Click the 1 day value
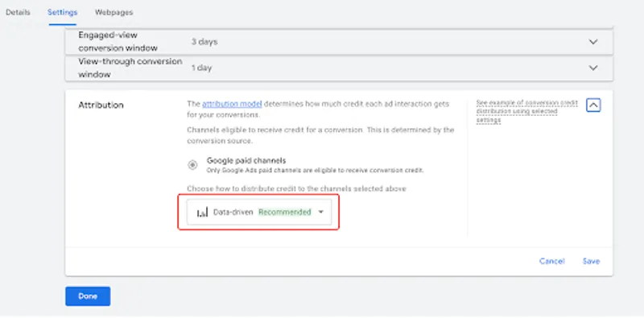 click(202, 68)
